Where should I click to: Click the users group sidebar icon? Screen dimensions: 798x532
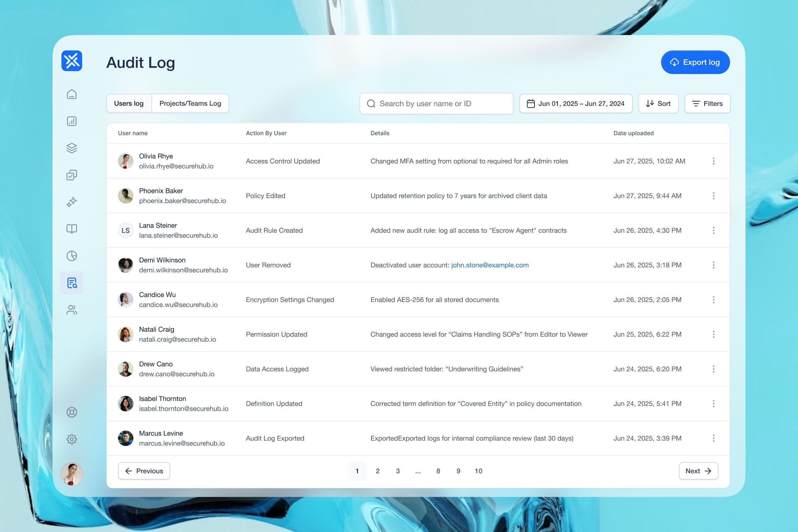tap(71, 310)
